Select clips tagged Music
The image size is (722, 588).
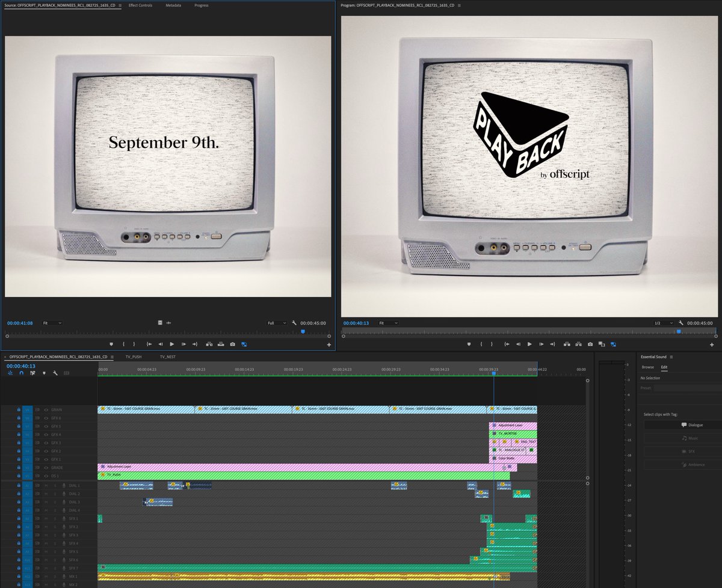(x=683, y=438)
